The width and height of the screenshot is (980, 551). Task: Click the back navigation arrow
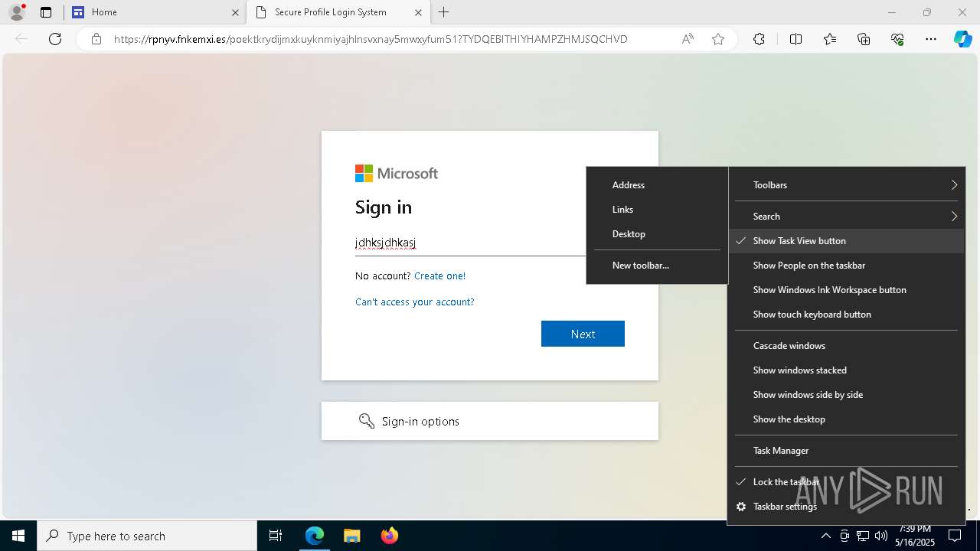click(21, 39)
